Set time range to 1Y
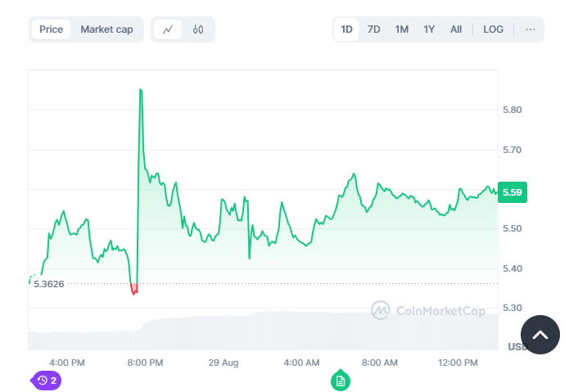The image size is (569, 392). tap(429, 29)
